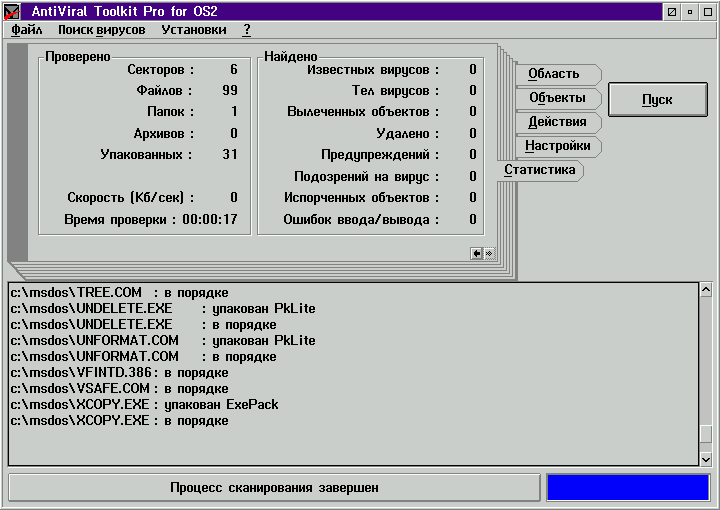
Task: Click the Удалено label
Action: click(407, 134)
